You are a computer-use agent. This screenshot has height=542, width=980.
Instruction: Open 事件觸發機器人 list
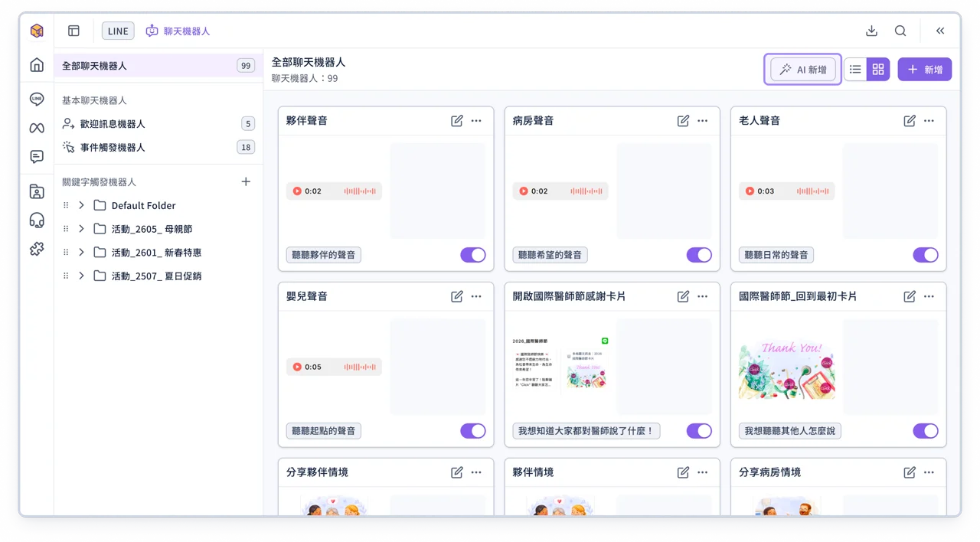click(158, 147)
